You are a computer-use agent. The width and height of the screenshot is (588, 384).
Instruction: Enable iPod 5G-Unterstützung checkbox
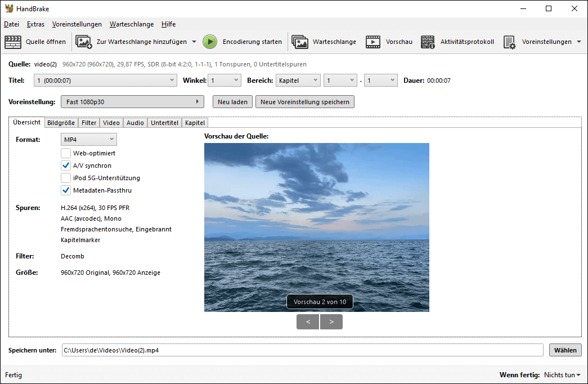[x=66, y=178]
